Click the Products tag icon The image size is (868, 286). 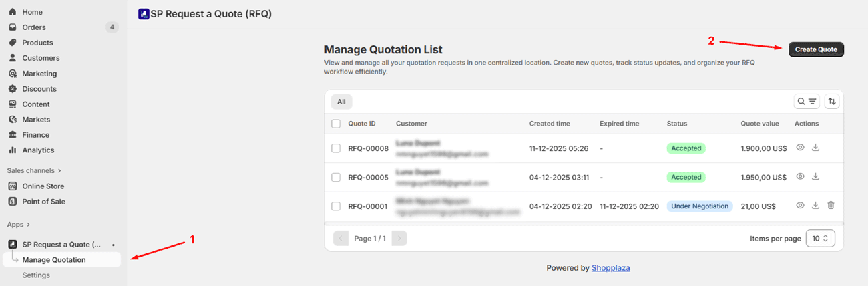(x=12, y=43)
